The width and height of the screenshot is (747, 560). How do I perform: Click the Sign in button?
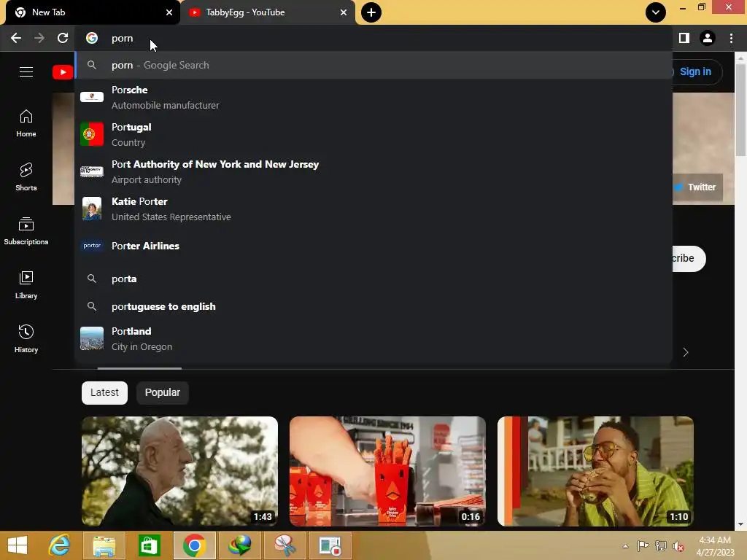697,72
